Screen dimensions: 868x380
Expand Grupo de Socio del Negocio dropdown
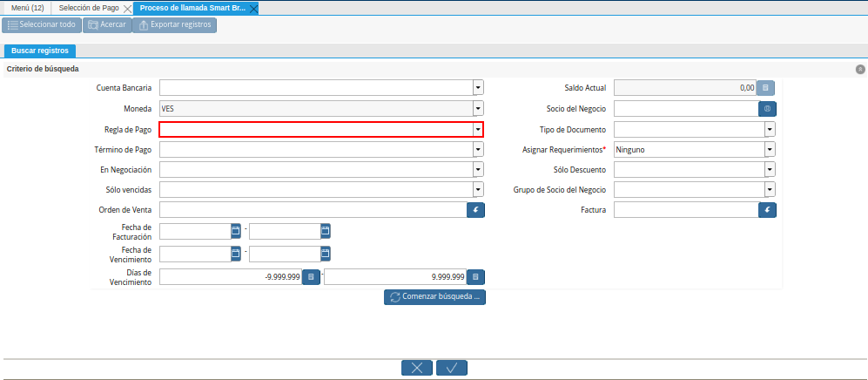tap(770, 190)
